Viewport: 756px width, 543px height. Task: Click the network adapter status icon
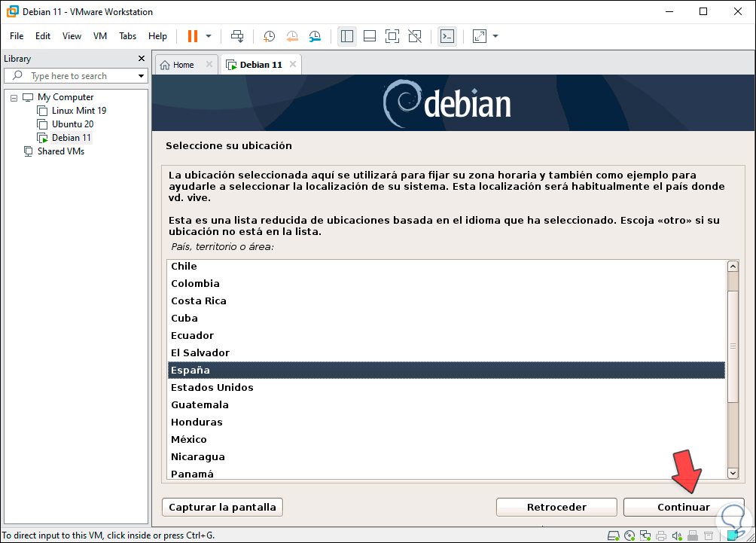tap(645, 535)
